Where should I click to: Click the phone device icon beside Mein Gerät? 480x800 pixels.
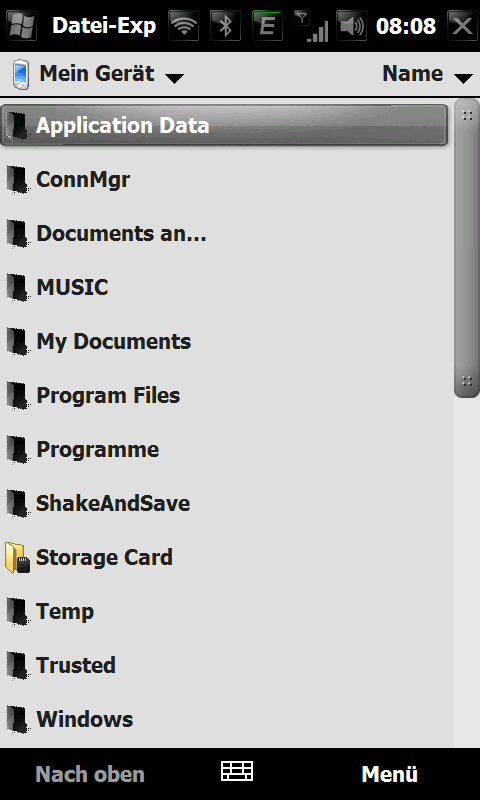pos(20,74)
